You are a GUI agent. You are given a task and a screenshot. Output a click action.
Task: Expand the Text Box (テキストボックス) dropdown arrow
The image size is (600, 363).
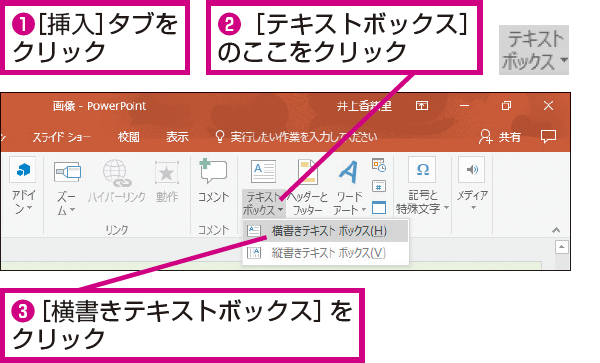[x=280, y=210]
